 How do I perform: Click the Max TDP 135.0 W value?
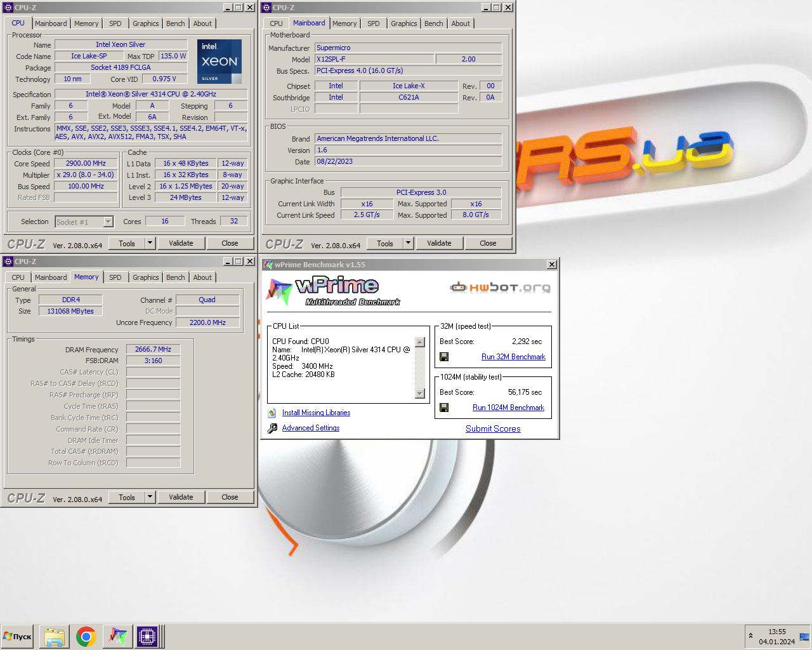click(173, 56)
